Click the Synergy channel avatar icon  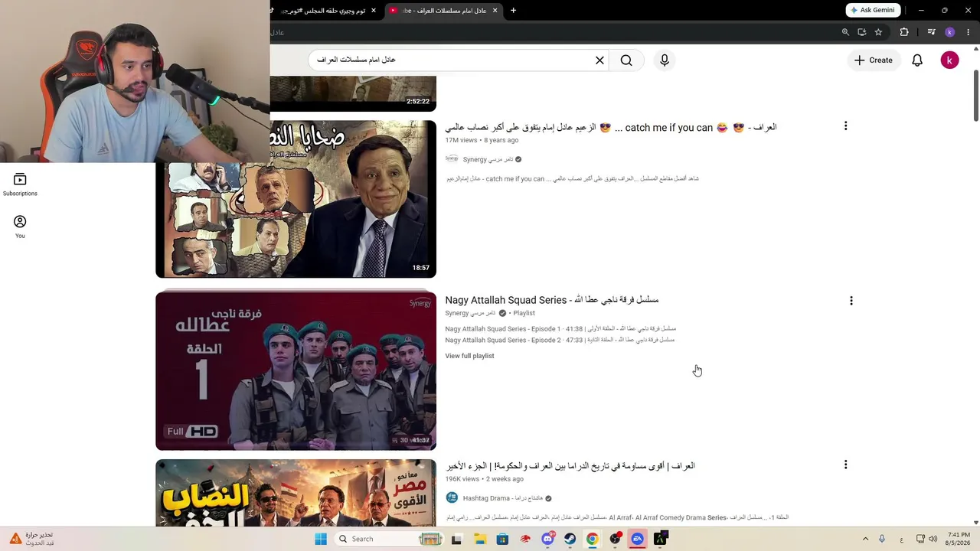(x=452, y=159)
